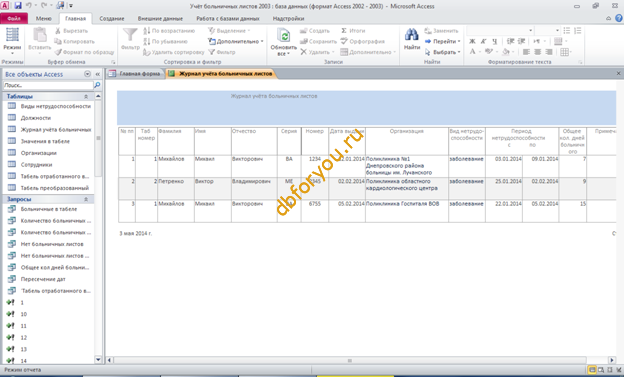This screenshot has height=377, width=624.
Task: Open Дополнительно advanced filter dropdown
Action: pyautogui.click(x=236, y=41)
